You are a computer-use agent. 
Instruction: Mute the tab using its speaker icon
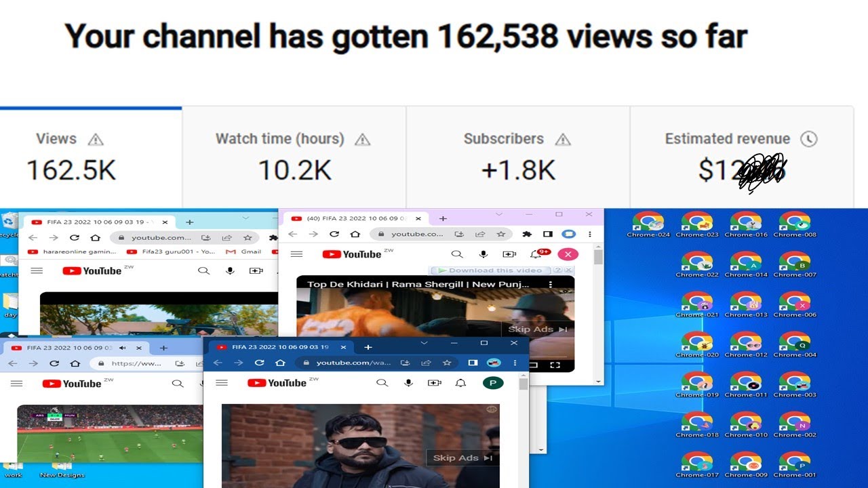point(122,348)
